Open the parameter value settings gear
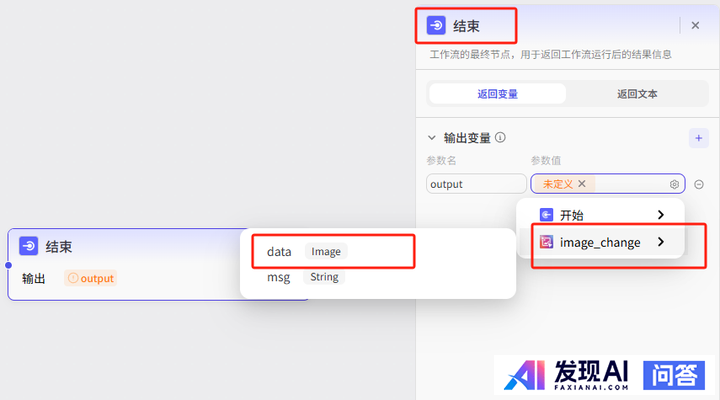The image size is (720, 400). tap(675, 184)
